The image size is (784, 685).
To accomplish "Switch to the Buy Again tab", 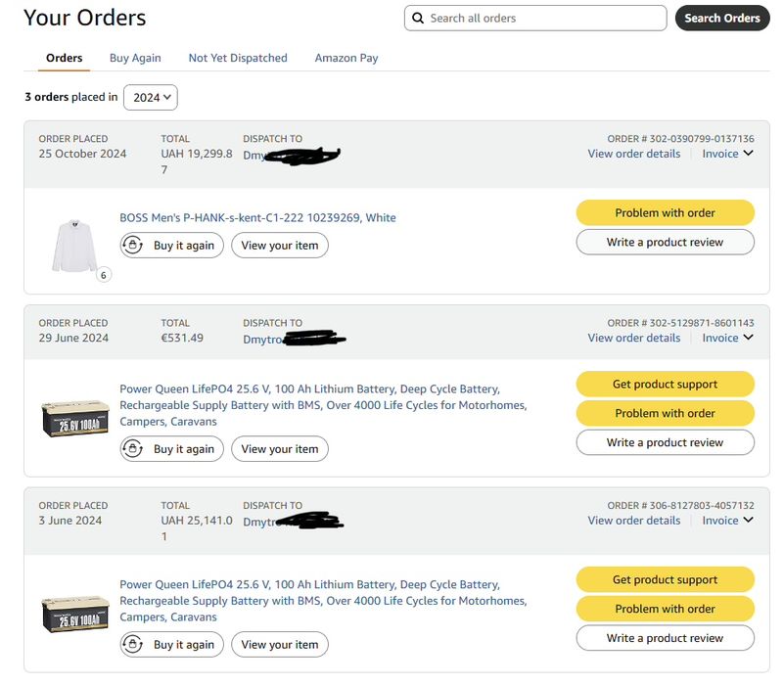I will coord(135,58).
